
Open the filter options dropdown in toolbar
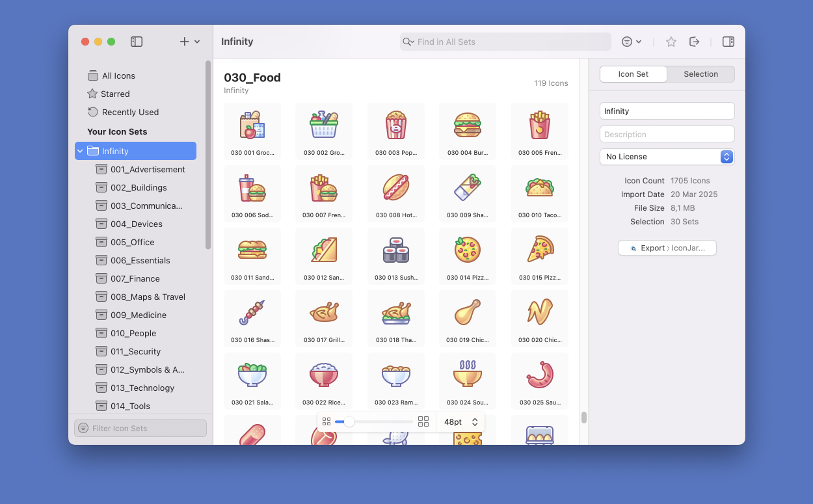(x=631, y=42)
